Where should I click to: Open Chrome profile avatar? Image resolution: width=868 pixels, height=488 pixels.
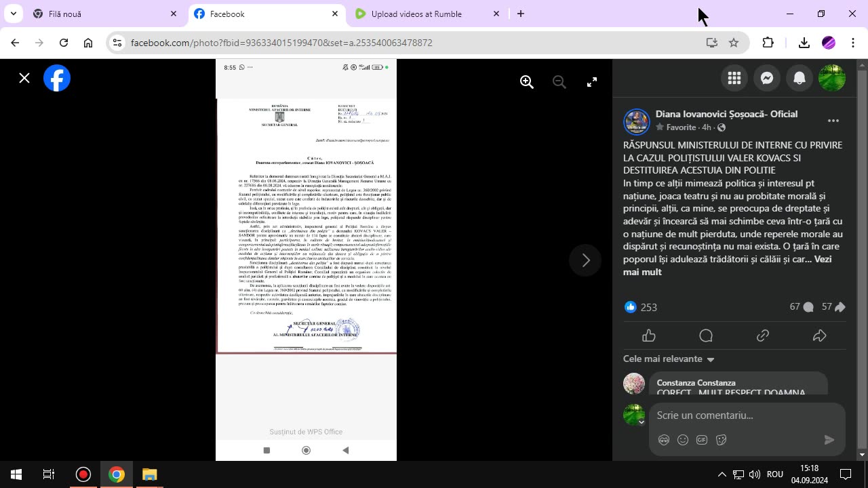click(829, 43)
